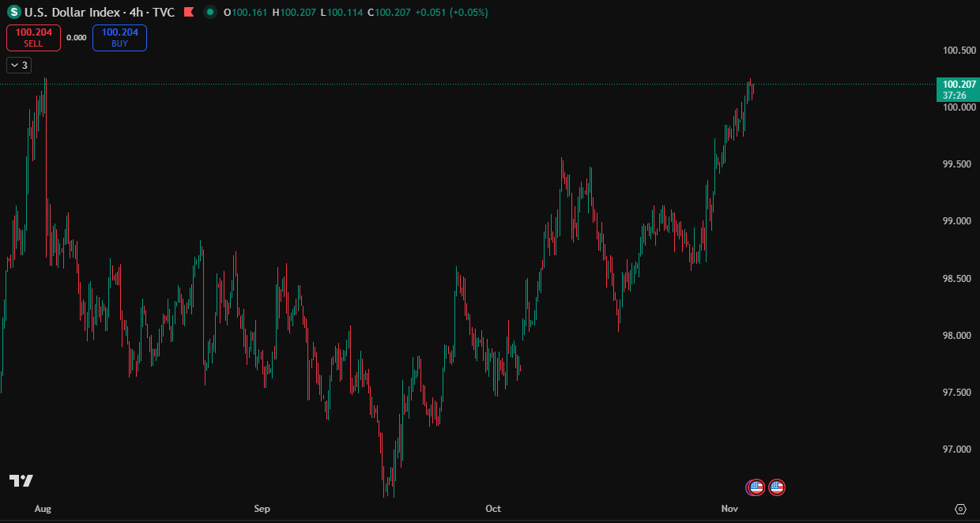Viewport: 980px width, 523px height.
Task: Click the Sep label on time axis
Action: click(x=262, y=509)
